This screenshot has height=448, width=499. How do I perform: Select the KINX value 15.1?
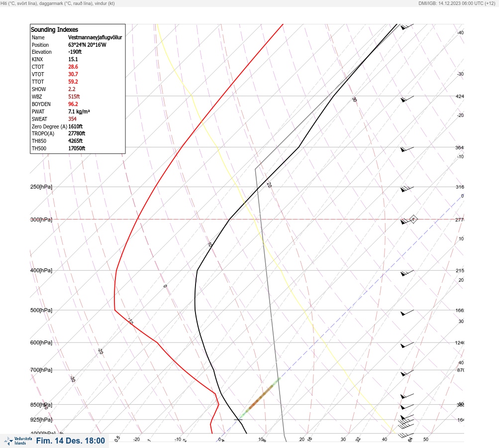click(73, 59)
